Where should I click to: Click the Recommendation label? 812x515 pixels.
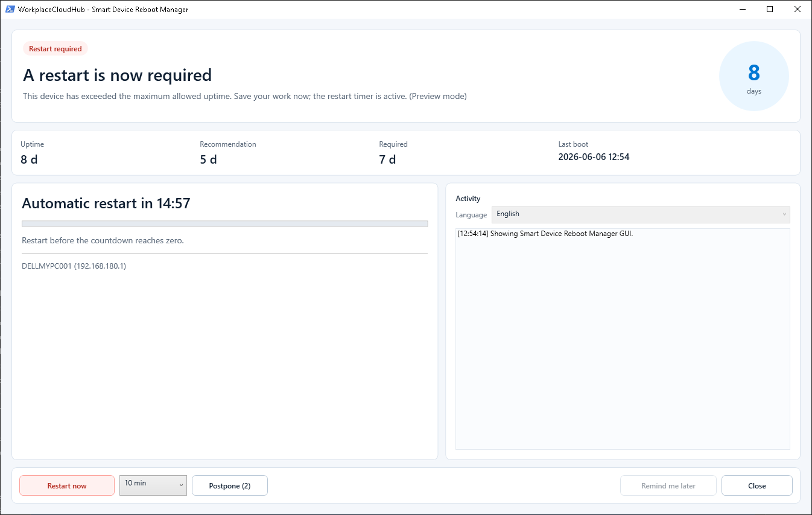click(x=228, y=144)
